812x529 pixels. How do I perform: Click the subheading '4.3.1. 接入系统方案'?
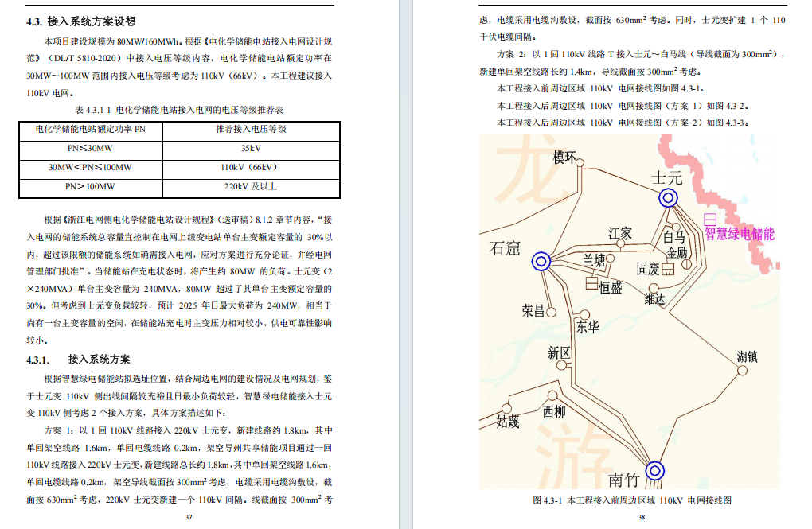[78, 360]
